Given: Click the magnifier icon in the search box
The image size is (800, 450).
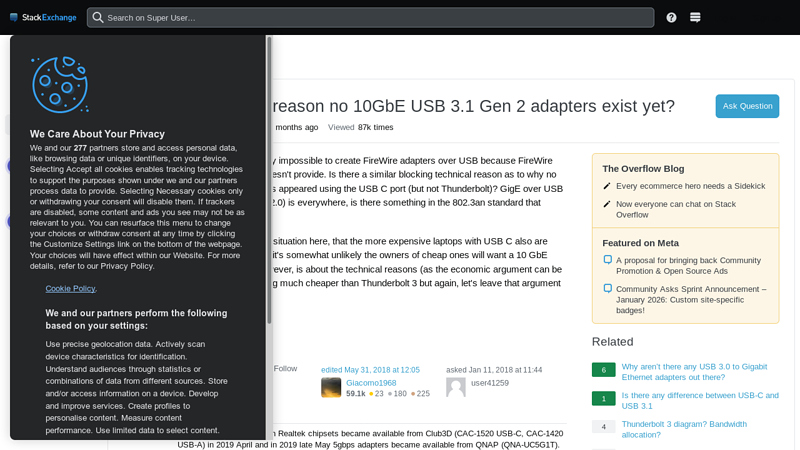Looking at the screenshot, I should (98, 17).
